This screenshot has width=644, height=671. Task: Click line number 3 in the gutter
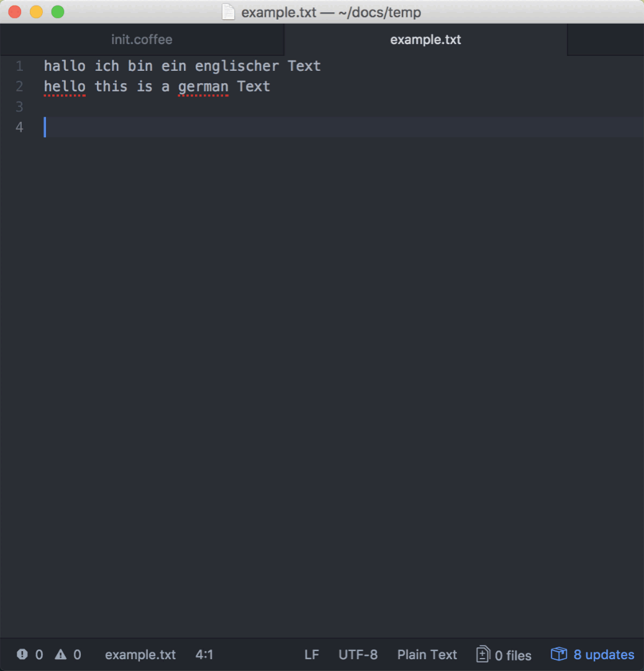coord(19,107)
